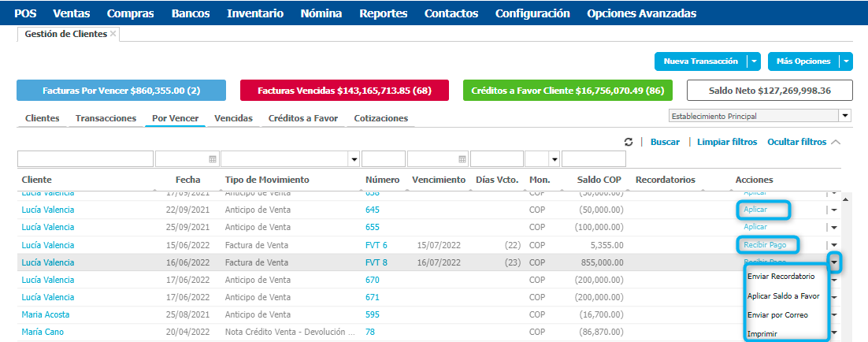Open the Establecimiento Principal dropdown
The image size is (868, 342).
click(845, 116)
